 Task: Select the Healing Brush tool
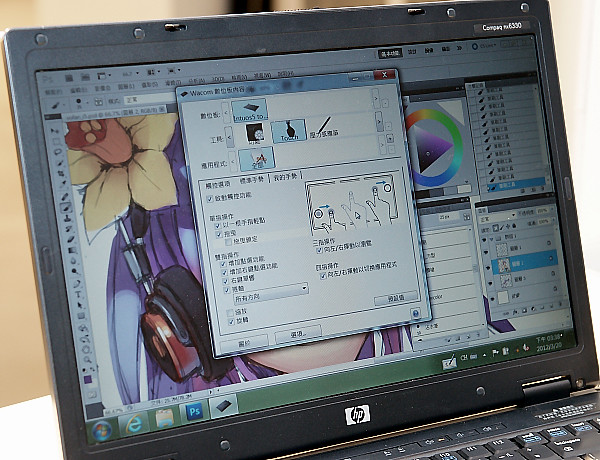tap(64, 197)
